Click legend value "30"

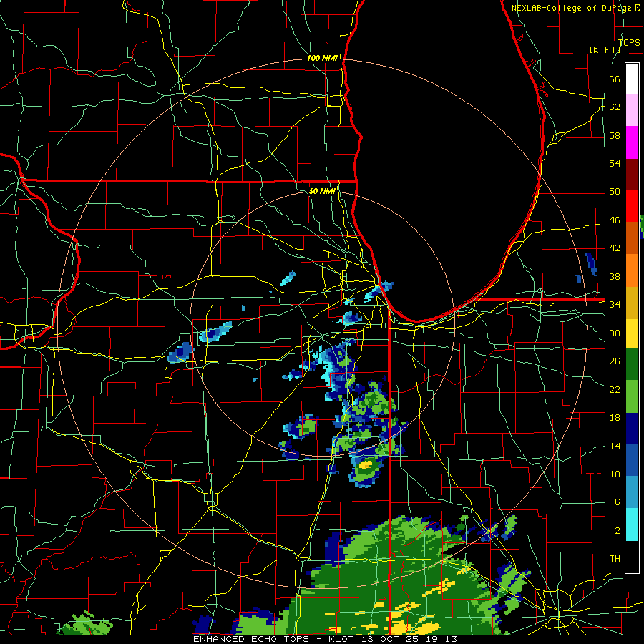click(615, 333)
